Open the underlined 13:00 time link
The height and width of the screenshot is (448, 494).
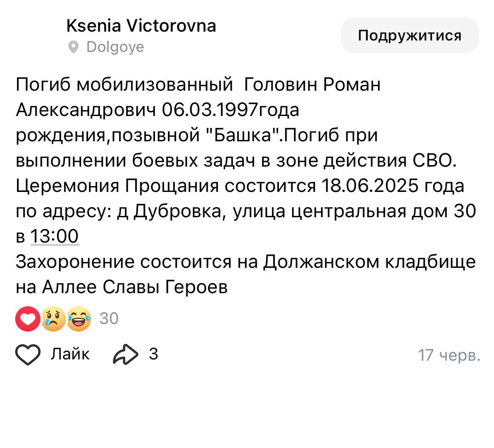[x=54, y=236]
